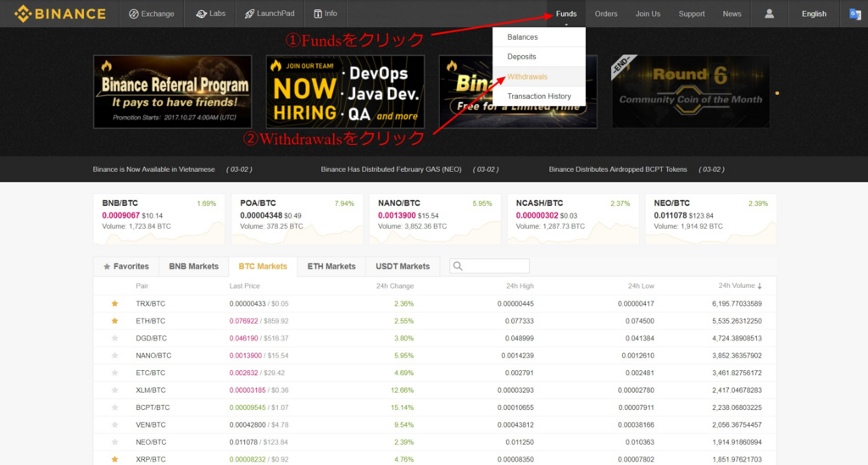The height and width of the screenshot is (465, 868).
Task: Switch to BNB Markets tab
Action: pos(194,267)
